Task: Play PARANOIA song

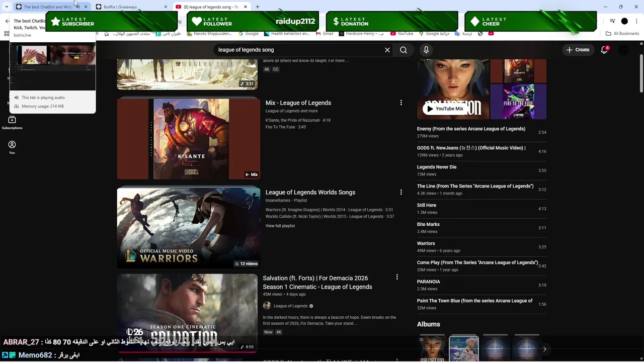Action: pos(481,285)
